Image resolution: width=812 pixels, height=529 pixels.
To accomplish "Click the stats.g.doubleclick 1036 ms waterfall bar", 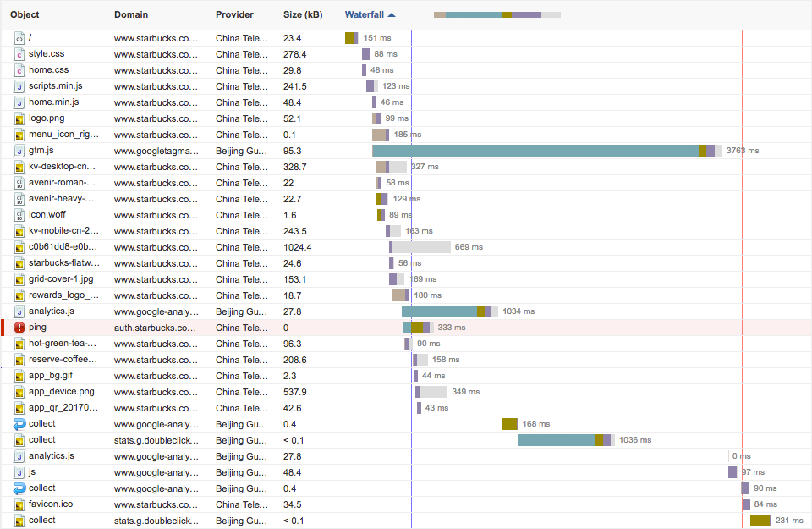I will click(x=557, y=440).
